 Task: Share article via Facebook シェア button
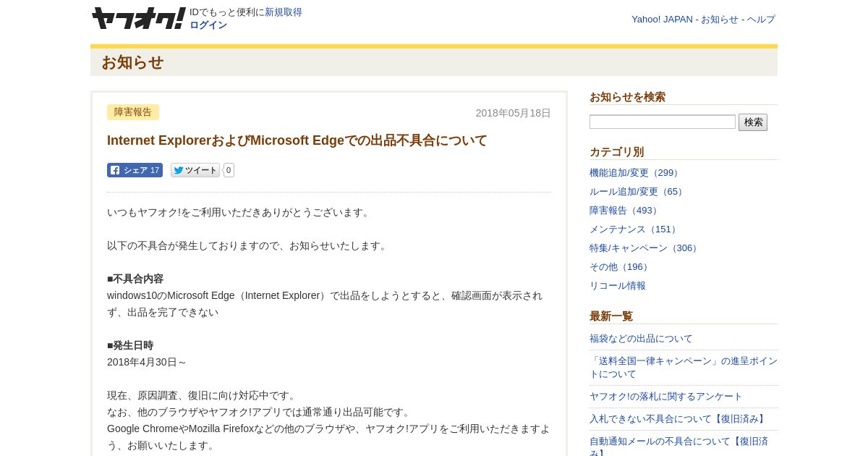tap(135, 170)
